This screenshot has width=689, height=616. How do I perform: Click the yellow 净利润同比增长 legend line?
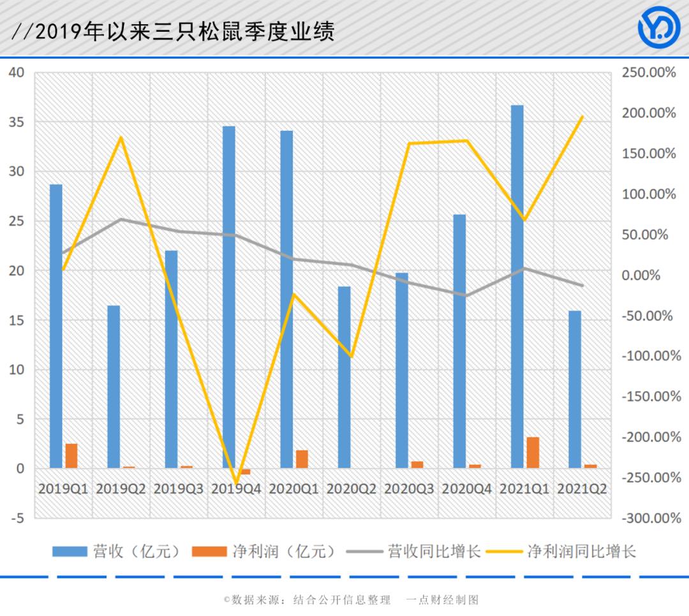point(505,552)
